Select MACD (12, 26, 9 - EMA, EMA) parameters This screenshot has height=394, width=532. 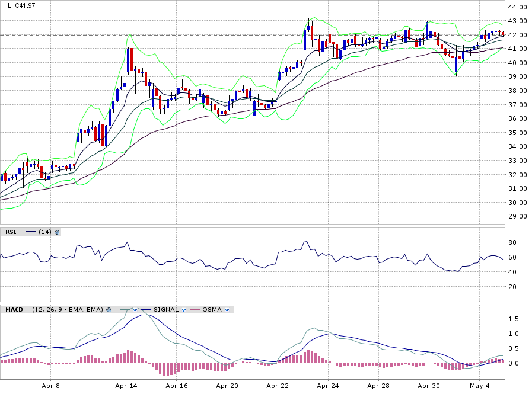68,310
